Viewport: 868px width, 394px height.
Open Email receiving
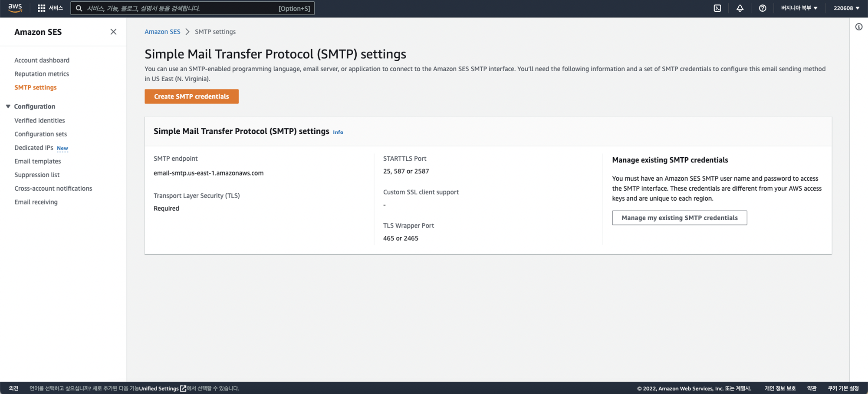[x=36, y=202]
